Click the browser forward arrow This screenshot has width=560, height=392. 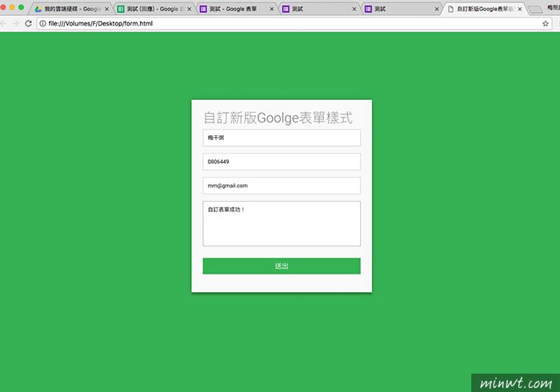click(15, 23)
